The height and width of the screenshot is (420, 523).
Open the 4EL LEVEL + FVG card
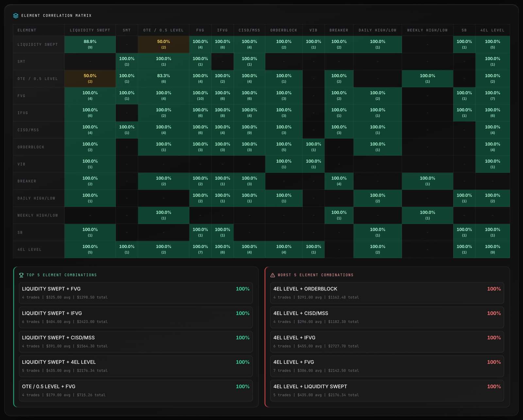[x=387, y=366]
